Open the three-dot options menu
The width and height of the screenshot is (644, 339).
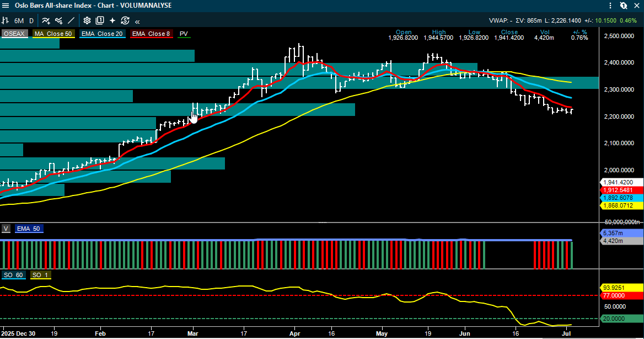(610, 6)
